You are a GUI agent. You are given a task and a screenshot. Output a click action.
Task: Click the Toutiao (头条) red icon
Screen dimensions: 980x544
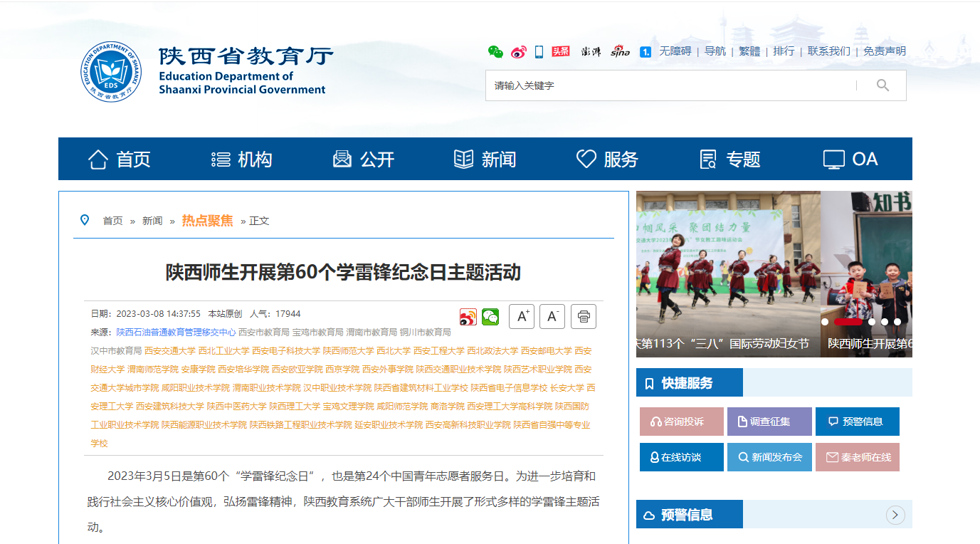[x=561, y=51]
